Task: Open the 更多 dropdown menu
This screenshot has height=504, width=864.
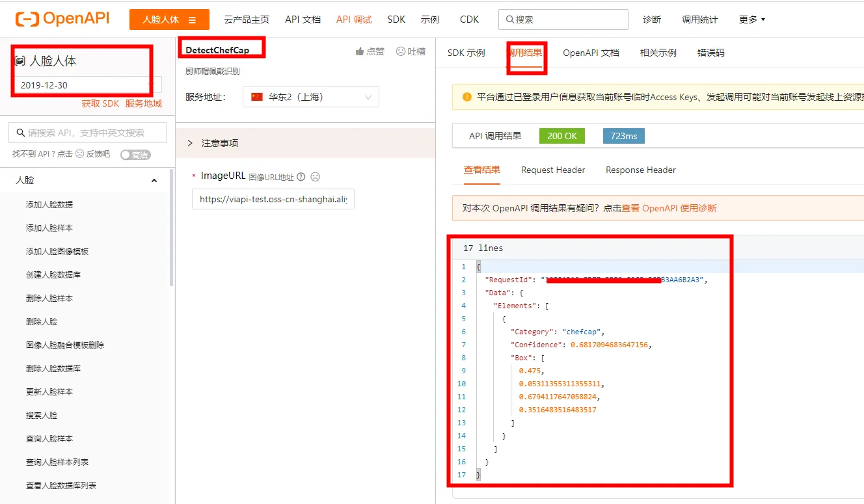Action: click(x=752, y=20)
